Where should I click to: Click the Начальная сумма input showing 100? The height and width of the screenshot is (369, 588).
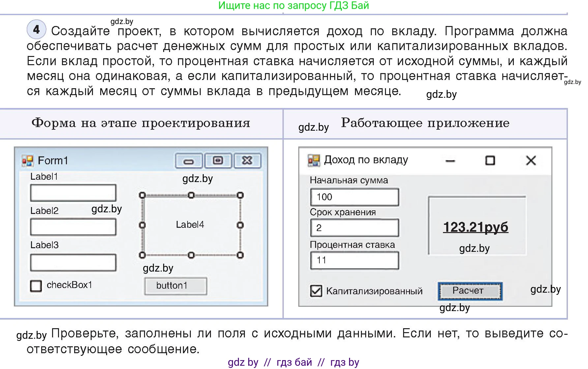(354, 197)
